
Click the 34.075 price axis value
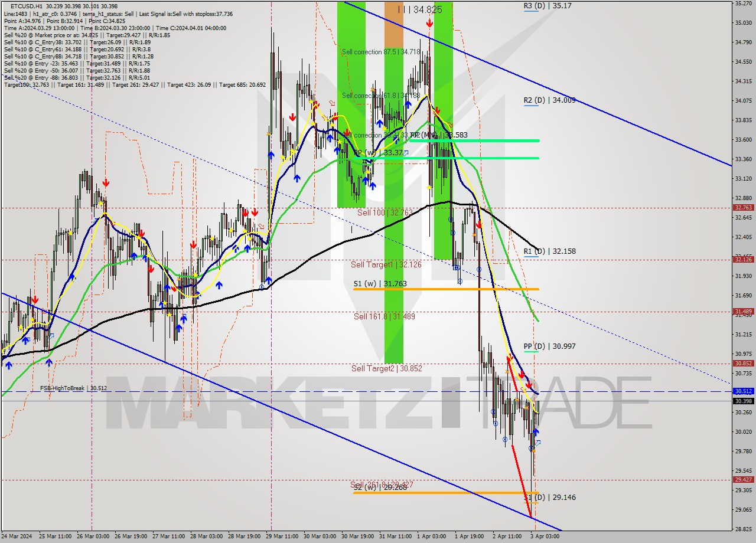[x=743, y=101]
